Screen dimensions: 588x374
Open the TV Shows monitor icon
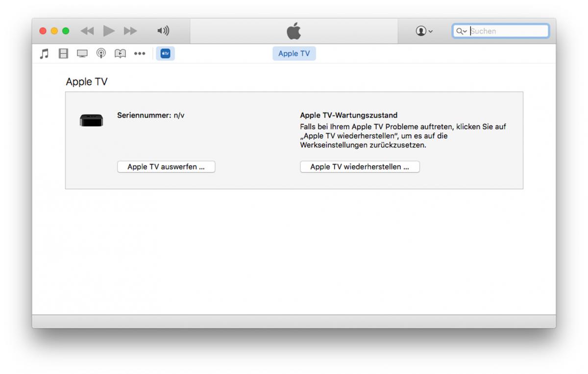(82, 53)
